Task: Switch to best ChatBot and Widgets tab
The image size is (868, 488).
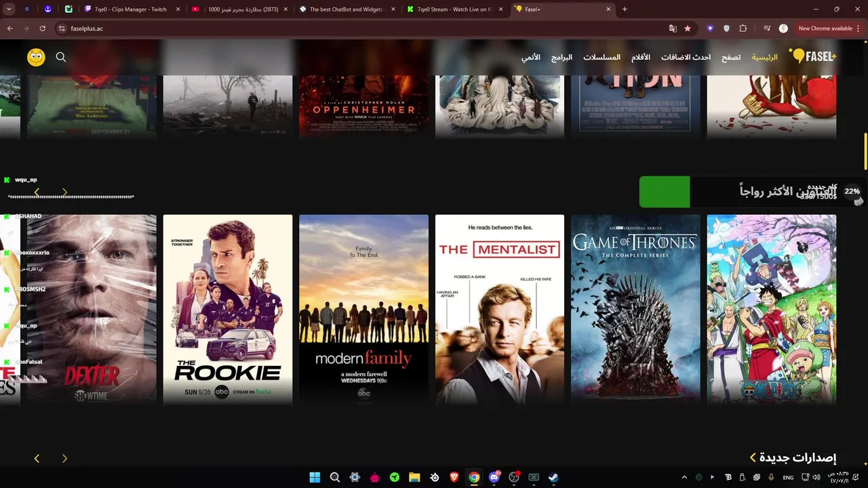Action: (x=347, y=9)
